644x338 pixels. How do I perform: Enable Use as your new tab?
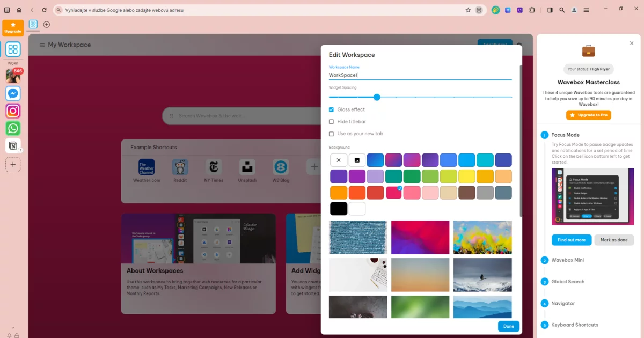tap(331, 134)
